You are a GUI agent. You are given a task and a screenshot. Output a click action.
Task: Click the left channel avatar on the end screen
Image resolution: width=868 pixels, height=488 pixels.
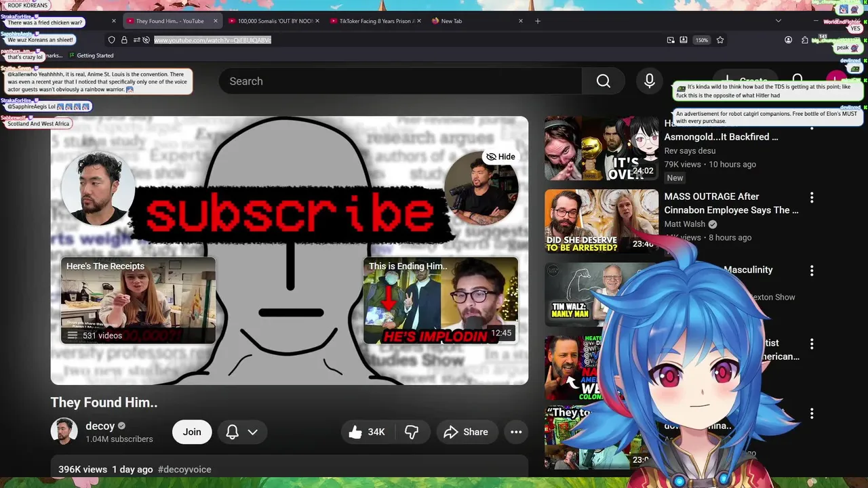click(98, 188)
